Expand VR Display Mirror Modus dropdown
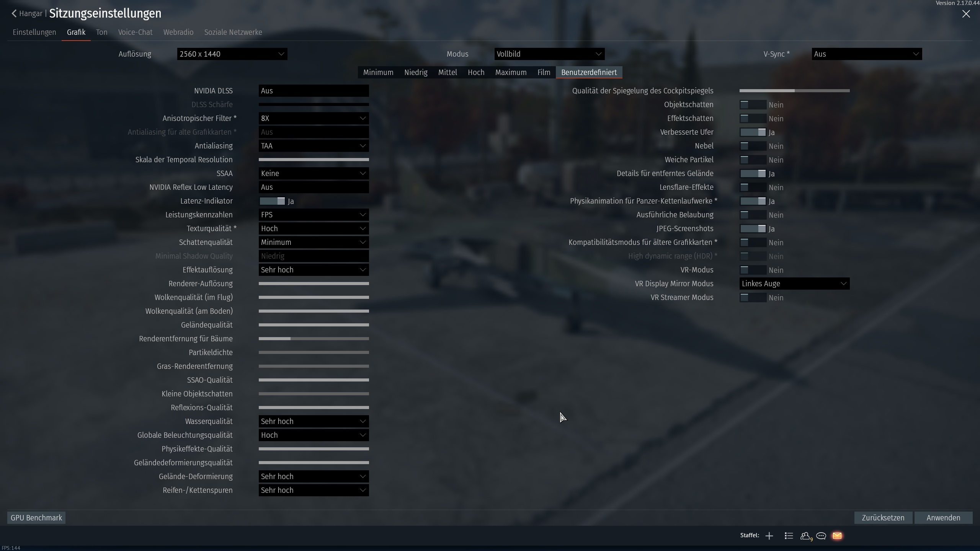This screenshot has height=551, width=980. (794, 284)
